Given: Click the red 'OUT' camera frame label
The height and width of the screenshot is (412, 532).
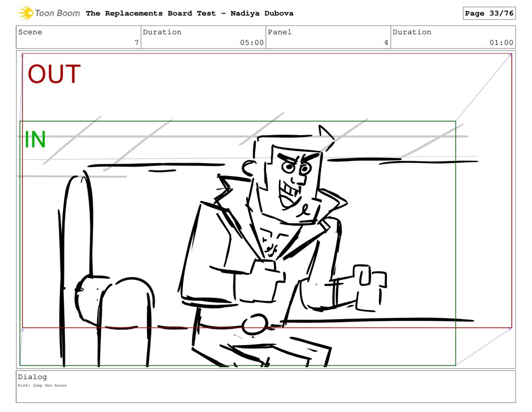Looking at the screenshot, I should [x=54, y=74].
